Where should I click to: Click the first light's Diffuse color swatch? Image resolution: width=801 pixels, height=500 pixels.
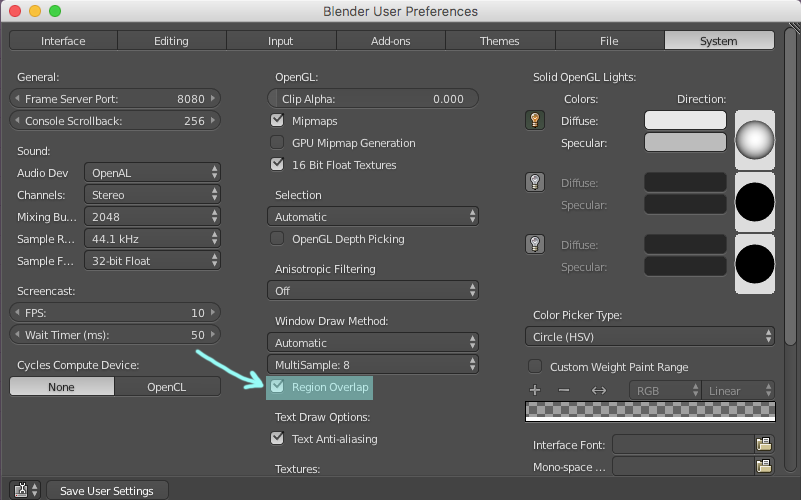685,121
